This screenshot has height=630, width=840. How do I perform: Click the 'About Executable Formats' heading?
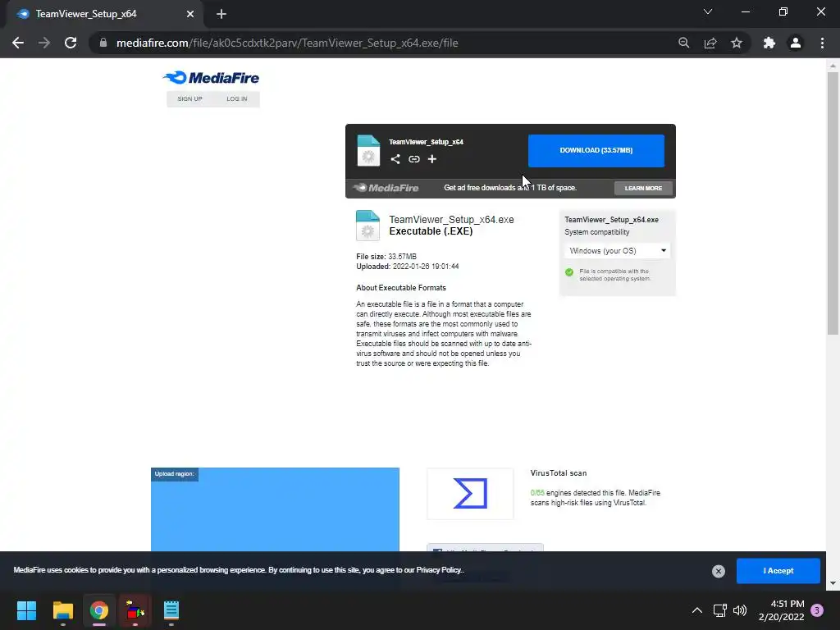pyautogui.click(x=400, y=288)
